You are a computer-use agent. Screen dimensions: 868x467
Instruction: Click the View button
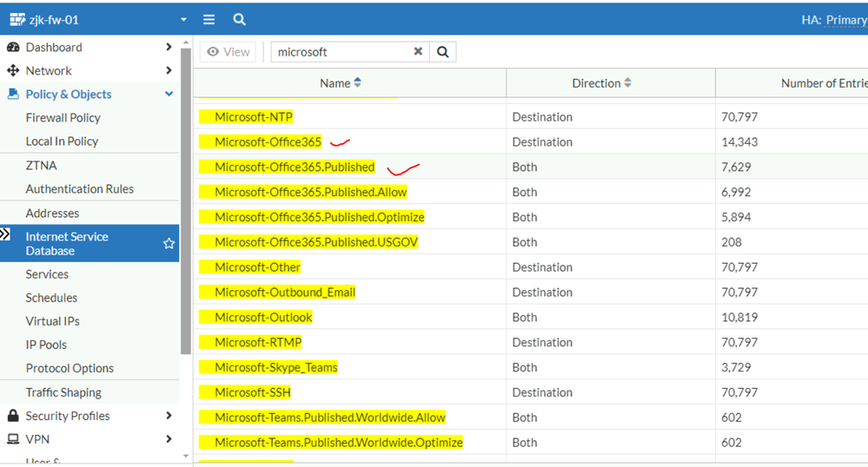[228, 52]
